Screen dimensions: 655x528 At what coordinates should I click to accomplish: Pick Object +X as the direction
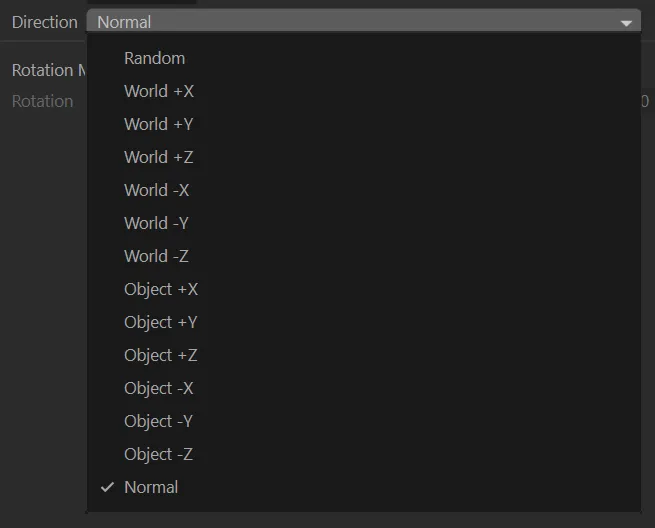click(x=161, y=289)
